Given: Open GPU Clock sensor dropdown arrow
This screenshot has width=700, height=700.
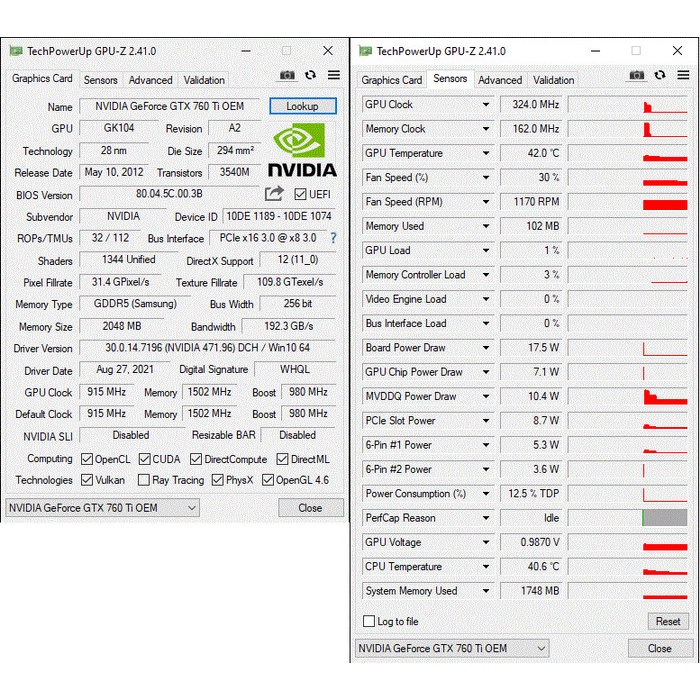Looking at the screenshot, I should (486, 104).
